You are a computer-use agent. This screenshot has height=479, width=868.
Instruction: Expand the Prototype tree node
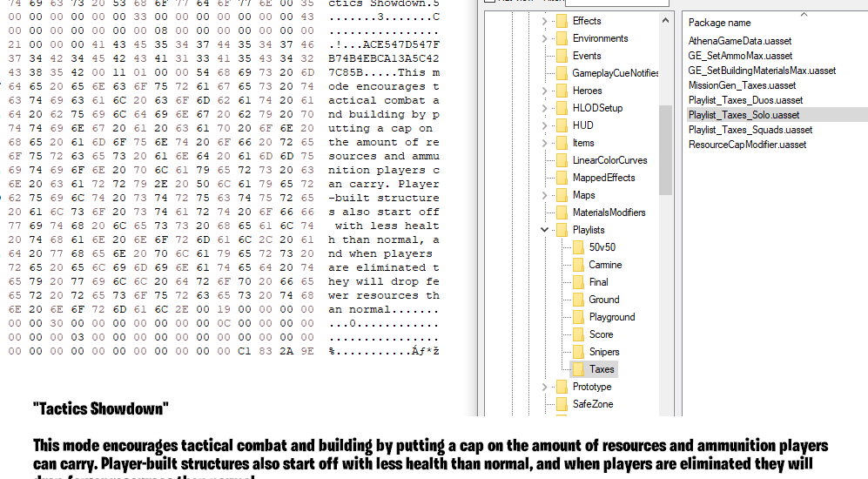pyautogui.click(x=545, y=387)
